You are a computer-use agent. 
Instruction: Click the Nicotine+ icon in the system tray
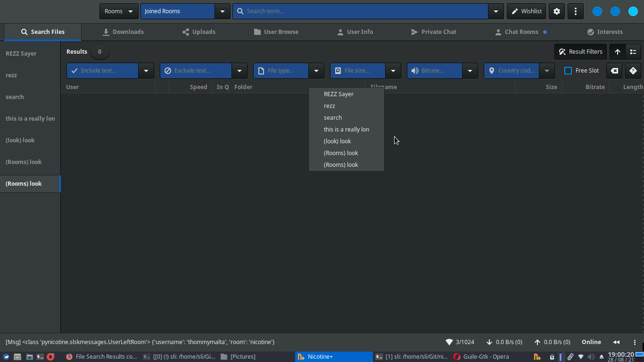[537, 356]
